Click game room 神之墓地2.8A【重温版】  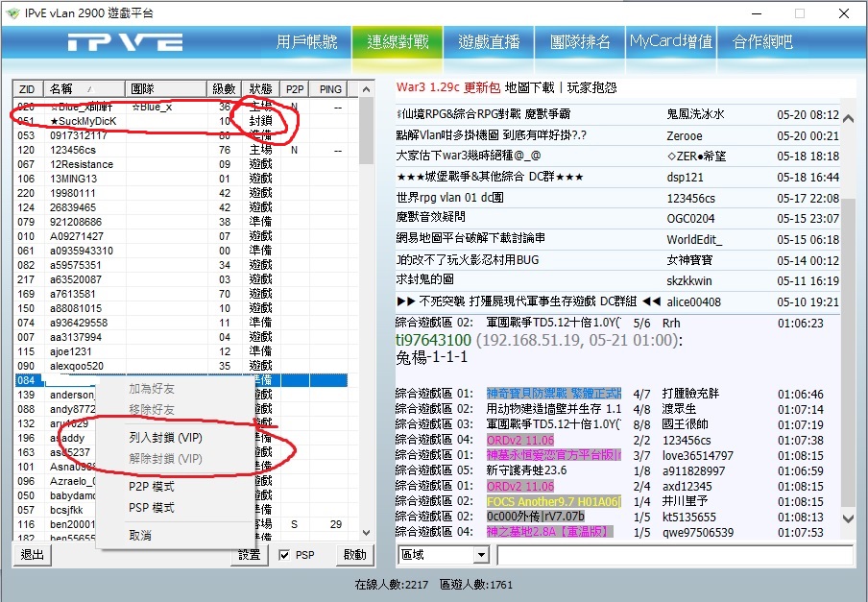pyautogui.click(x=549, y=532)
